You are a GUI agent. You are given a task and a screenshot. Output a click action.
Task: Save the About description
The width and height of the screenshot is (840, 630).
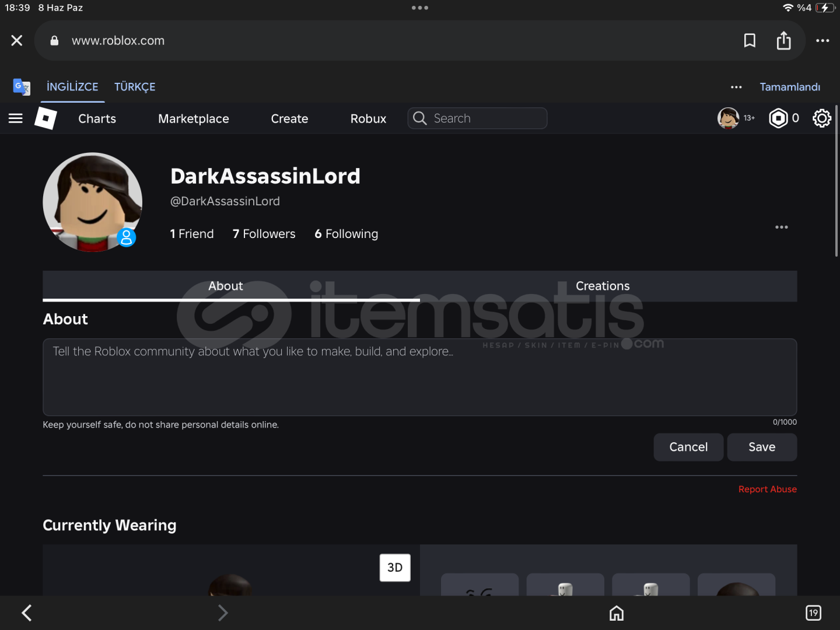tap(762, 447)
